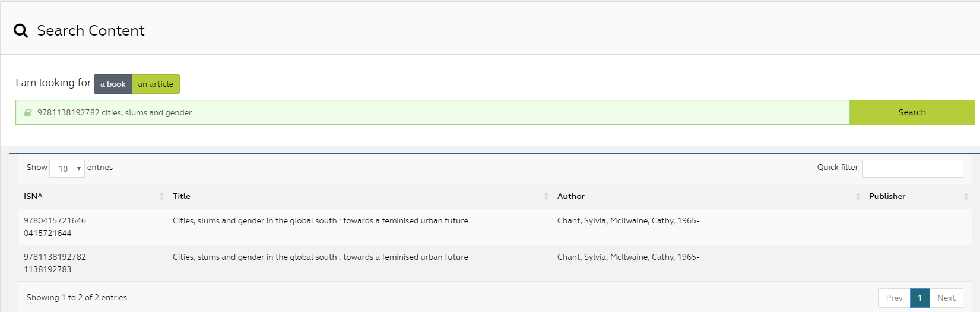Click the Author column sort arrows
This screenshot has height=312, width=980.
tap(858, 196)
